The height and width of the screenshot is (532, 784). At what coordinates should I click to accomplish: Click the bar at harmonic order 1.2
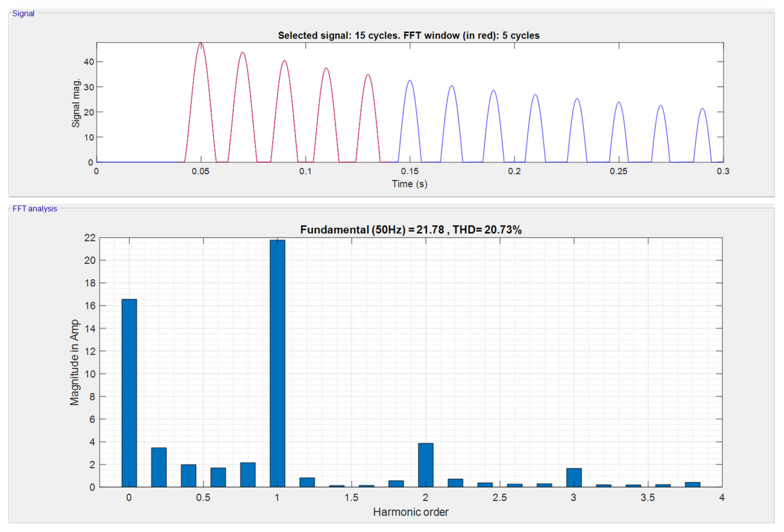(x=307, y=482)
